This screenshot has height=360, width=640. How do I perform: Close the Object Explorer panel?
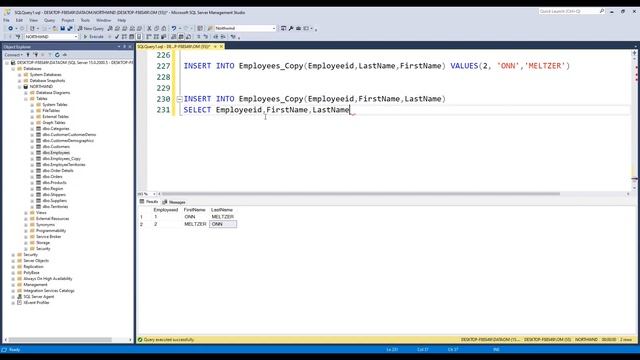[x=130, y=47]
